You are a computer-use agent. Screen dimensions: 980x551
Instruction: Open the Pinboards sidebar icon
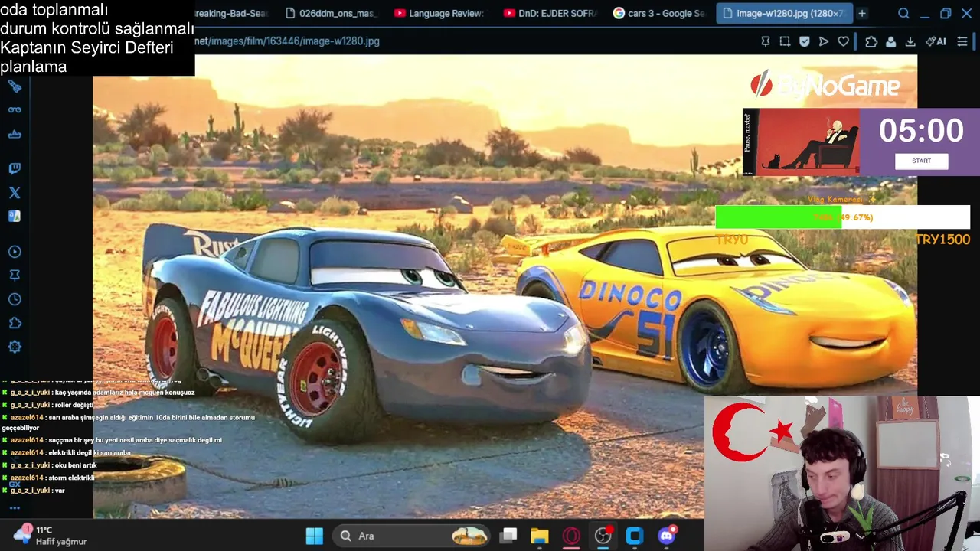point(15,275)
